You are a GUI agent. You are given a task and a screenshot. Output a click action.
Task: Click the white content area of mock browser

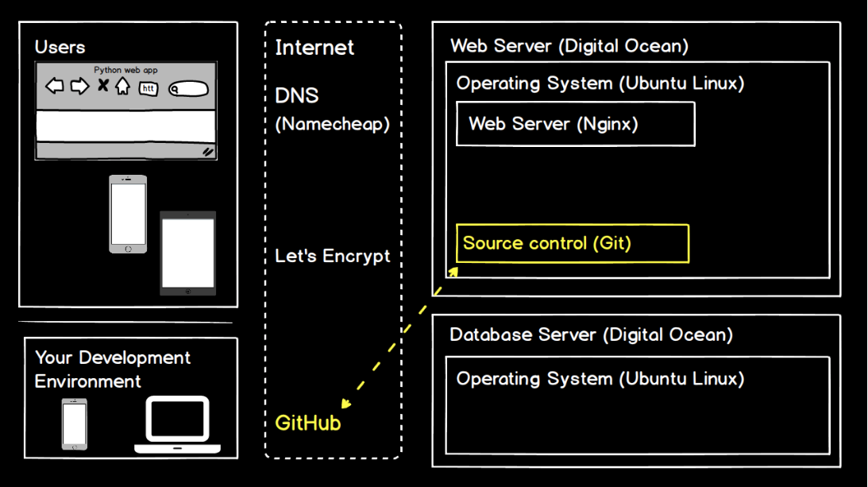click(x=125, y=126)
